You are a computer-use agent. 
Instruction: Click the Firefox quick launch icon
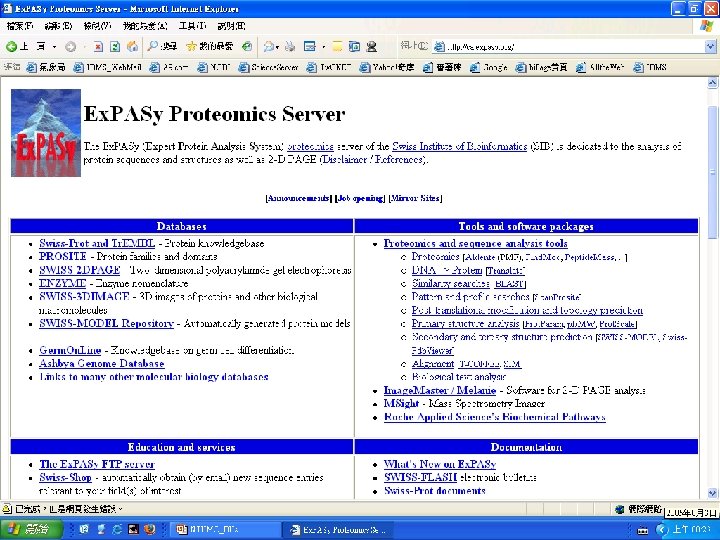click(x=149, y=529)
